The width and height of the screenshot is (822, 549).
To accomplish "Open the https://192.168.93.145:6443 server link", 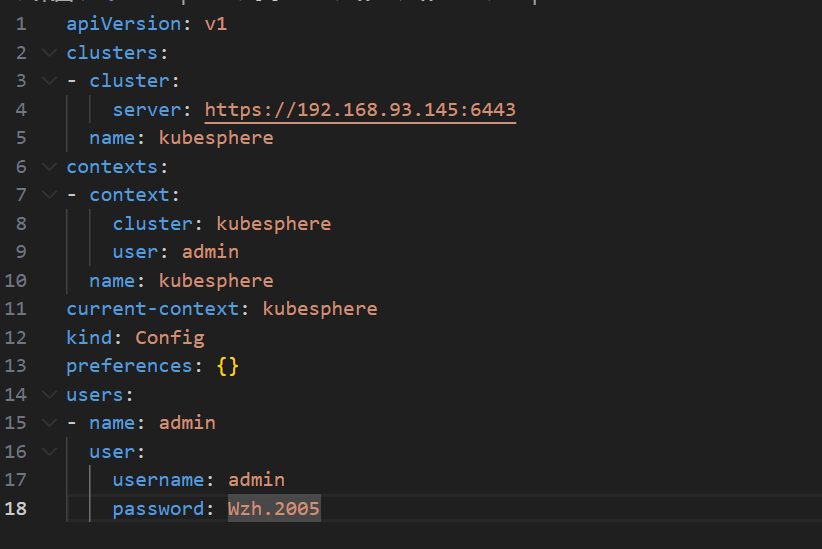I will pos(360,110).
